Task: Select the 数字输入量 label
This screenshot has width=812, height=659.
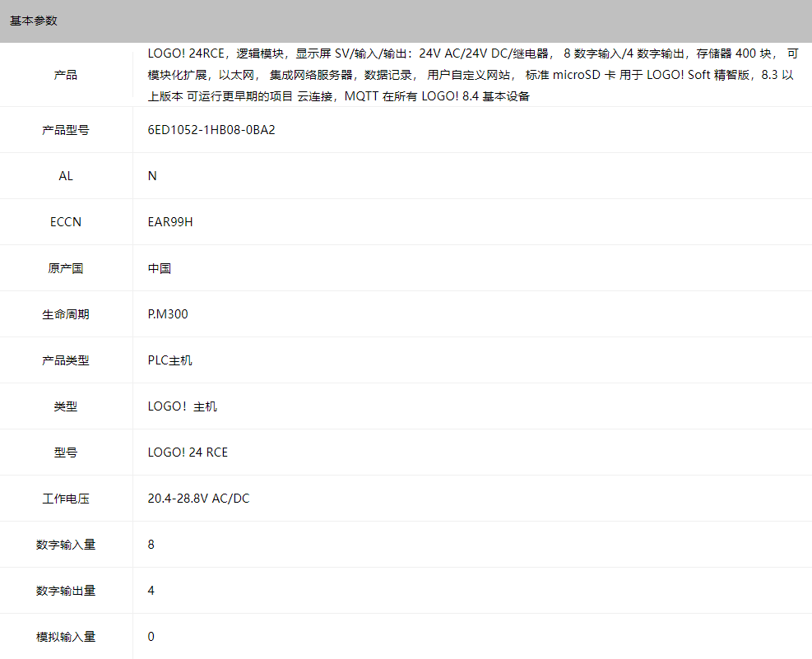Action: pyautogui.click(x=66, y=545)
